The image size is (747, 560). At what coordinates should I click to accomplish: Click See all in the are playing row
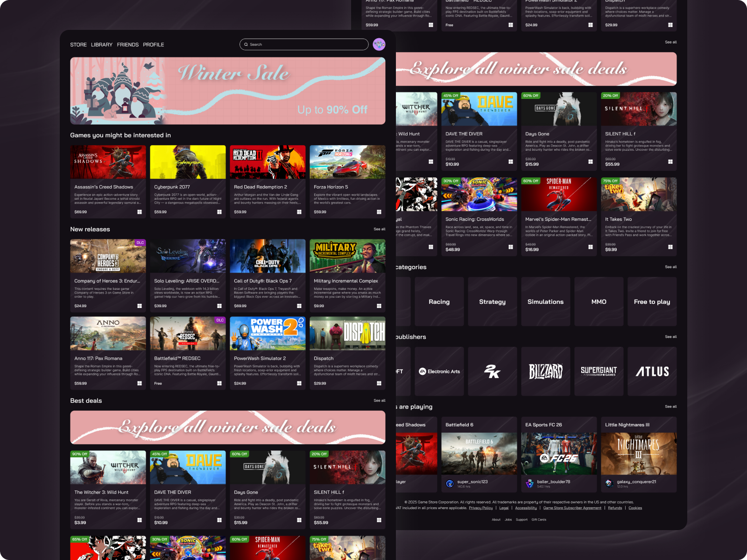[x=671, y=406]
